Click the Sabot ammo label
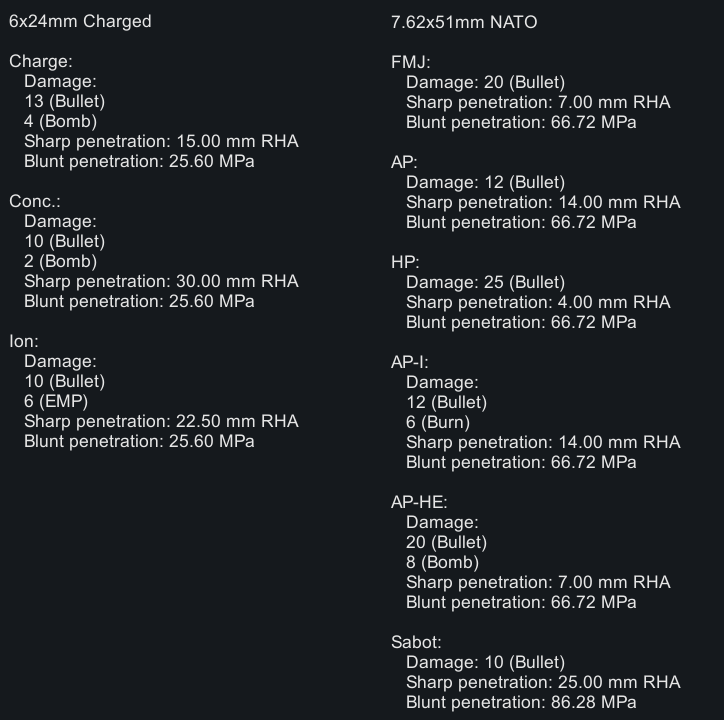Viewport: 724px width, 720px height. point(416,642)
